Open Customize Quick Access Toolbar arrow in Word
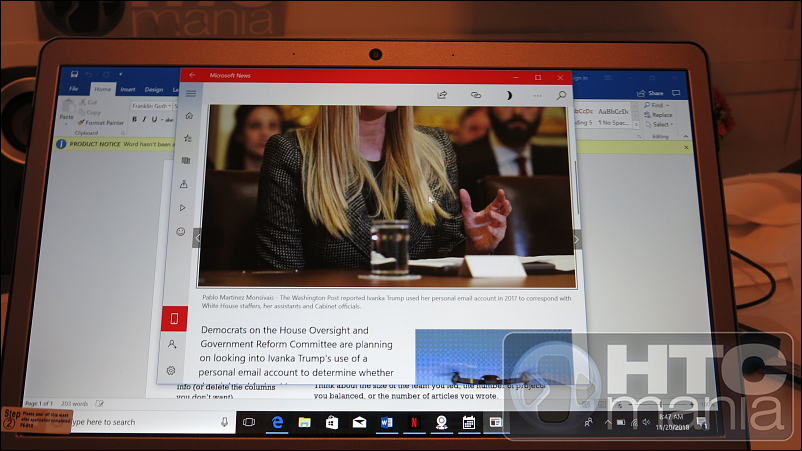This screenshot has width=802, height=451. tap(121, 75)
